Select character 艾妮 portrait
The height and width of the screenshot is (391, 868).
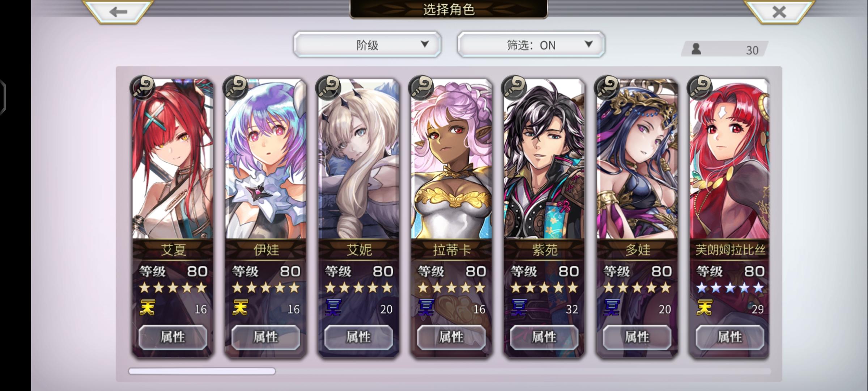coord(358,159)
